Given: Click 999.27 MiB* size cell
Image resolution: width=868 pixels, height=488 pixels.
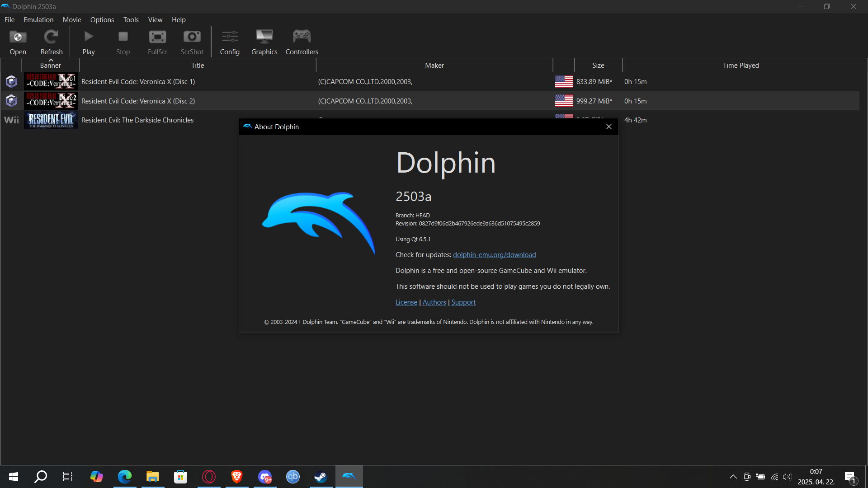Looking at the screenshot, I should [x=594, y=101].
